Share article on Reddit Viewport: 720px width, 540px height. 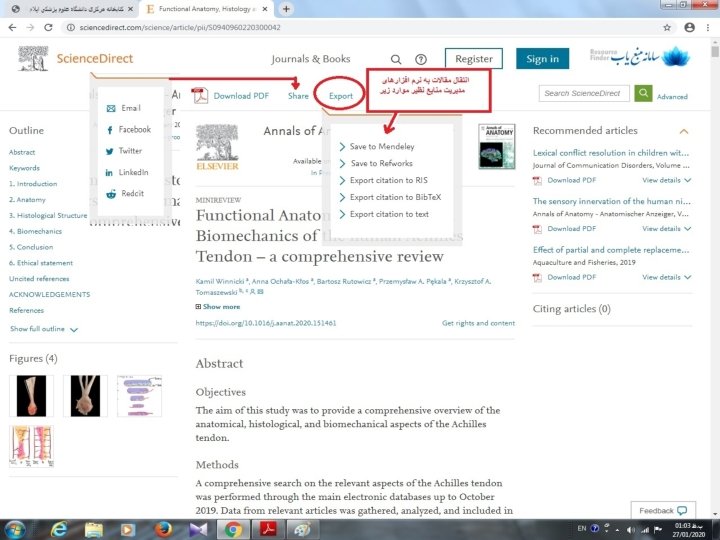click(x=125, y=194)
